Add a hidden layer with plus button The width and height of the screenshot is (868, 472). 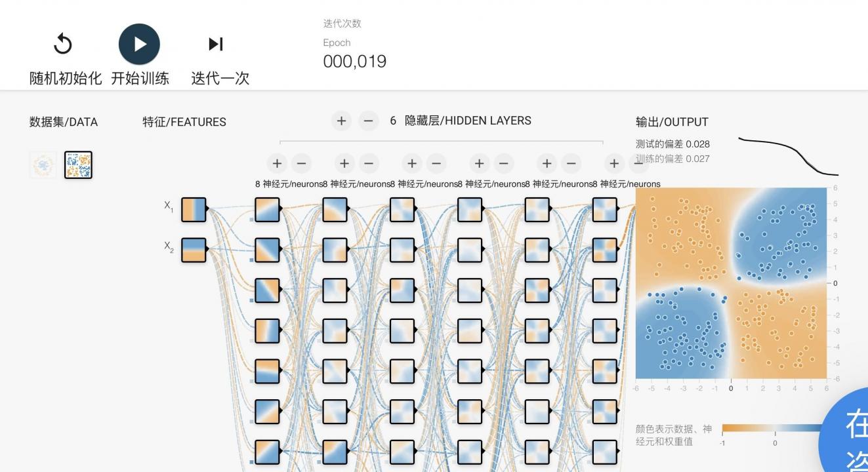tap(341, 121)
